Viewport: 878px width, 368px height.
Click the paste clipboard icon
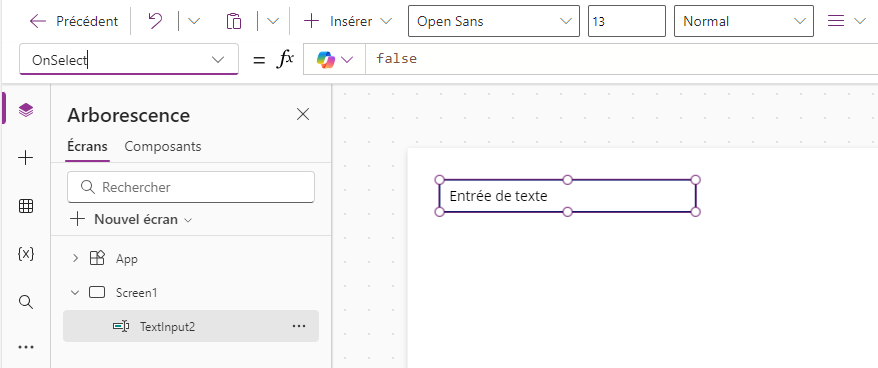point(233,21)
